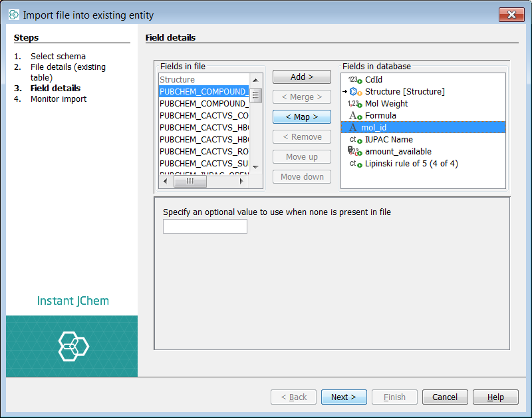Click the Formula text field icon
532x418 pixels.
(x=355, y=116)
